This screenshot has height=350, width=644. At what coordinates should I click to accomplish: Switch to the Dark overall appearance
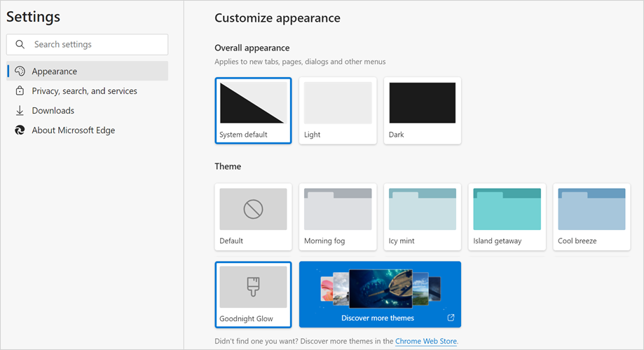(x=423, y=110)
